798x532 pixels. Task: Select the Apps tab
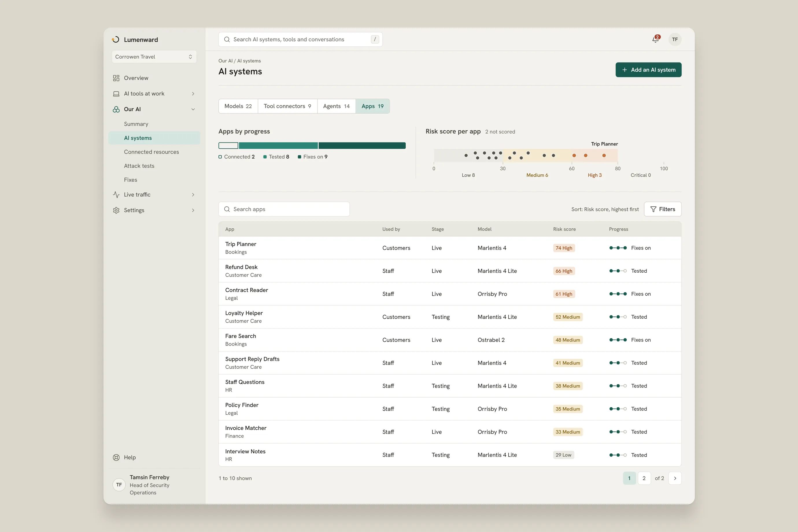tap(372, 106)
